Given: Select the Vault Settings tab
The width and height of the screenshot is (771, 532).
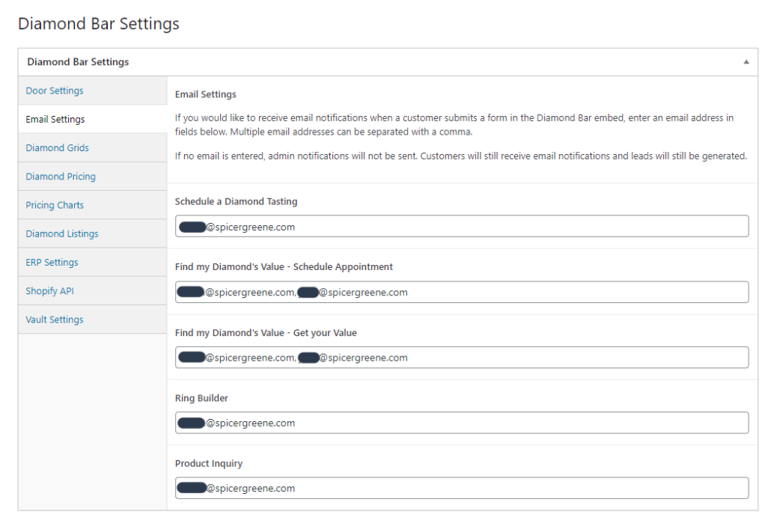Looking at the screenshot, I should 55,319.
